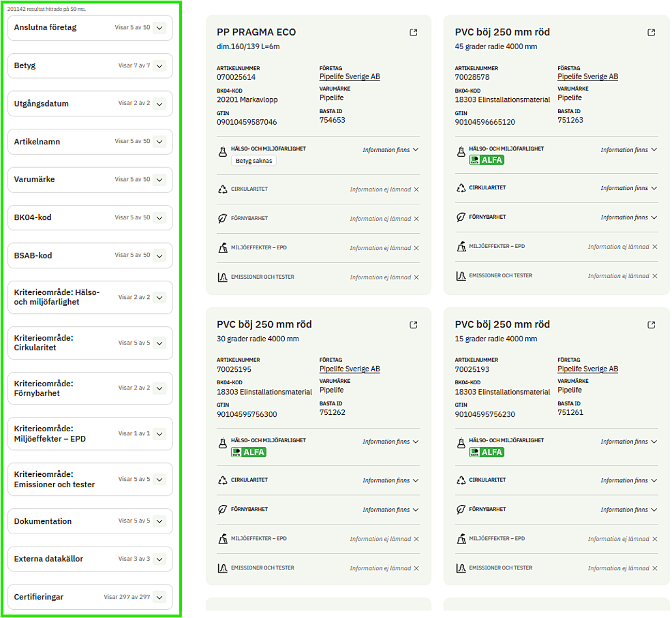Click the cirkularitet recycling icon on PP PRAGMA ECO card
The height and width of the screenshot is (618, 672).
(x=223, y=189)
